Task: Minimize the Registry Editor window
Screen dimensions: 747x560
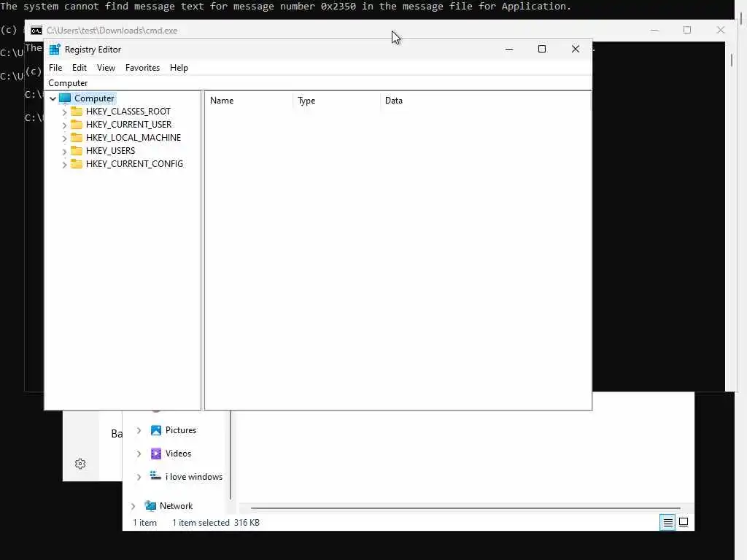Action: tap(508, 49)
